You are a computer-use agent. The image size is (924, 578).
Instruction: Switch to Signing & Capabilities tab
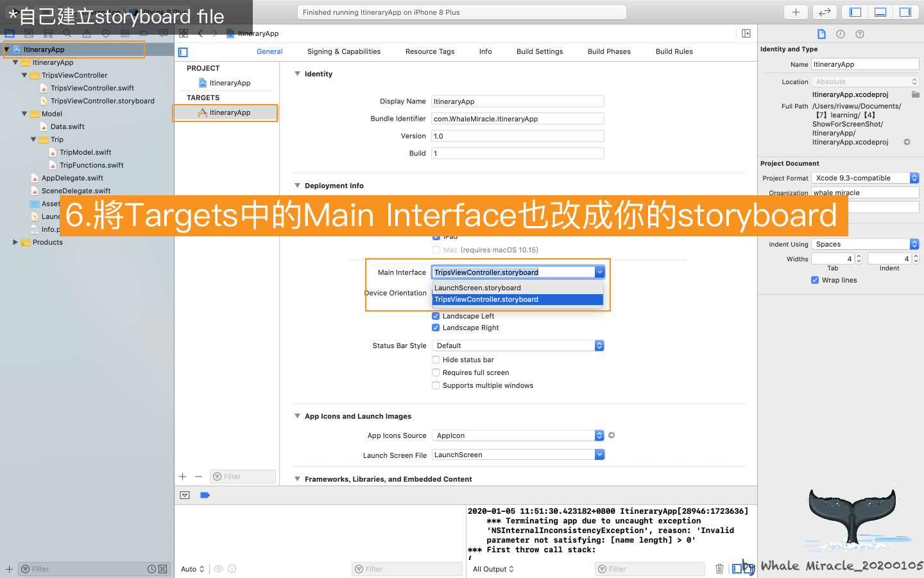click(x=344, y=51)
